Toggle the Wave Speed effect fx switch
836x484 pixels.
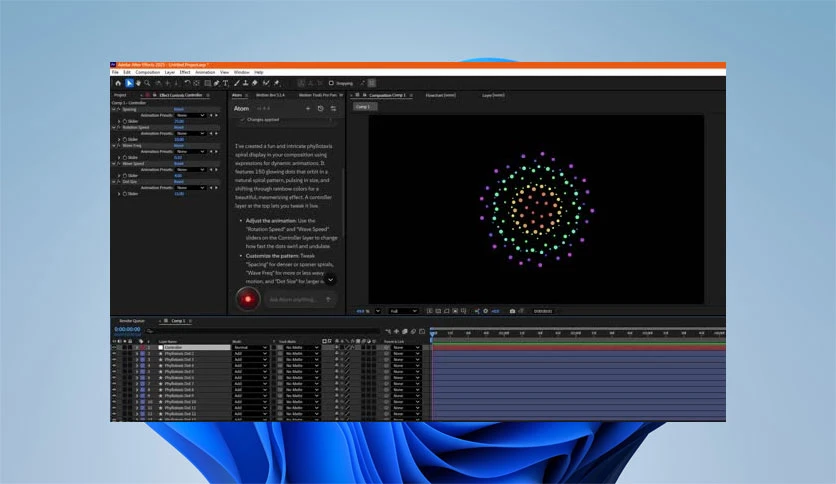(x=119, y=164)
